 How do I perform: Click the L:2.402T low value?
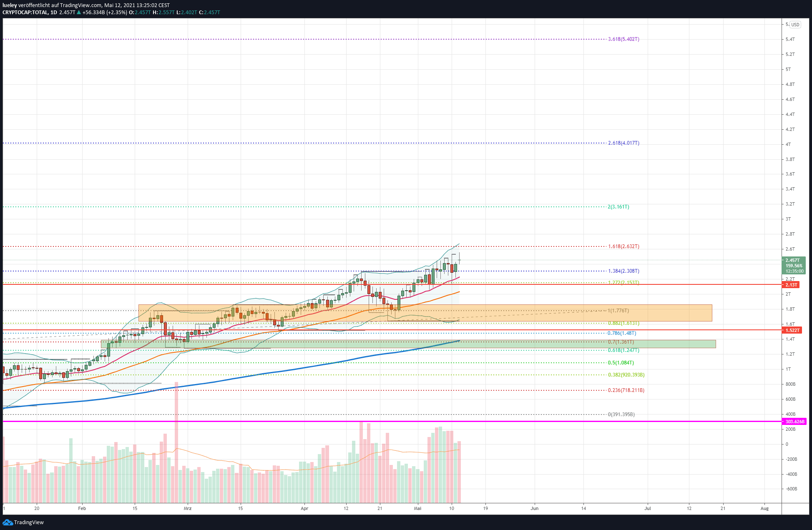pos(186,13)
